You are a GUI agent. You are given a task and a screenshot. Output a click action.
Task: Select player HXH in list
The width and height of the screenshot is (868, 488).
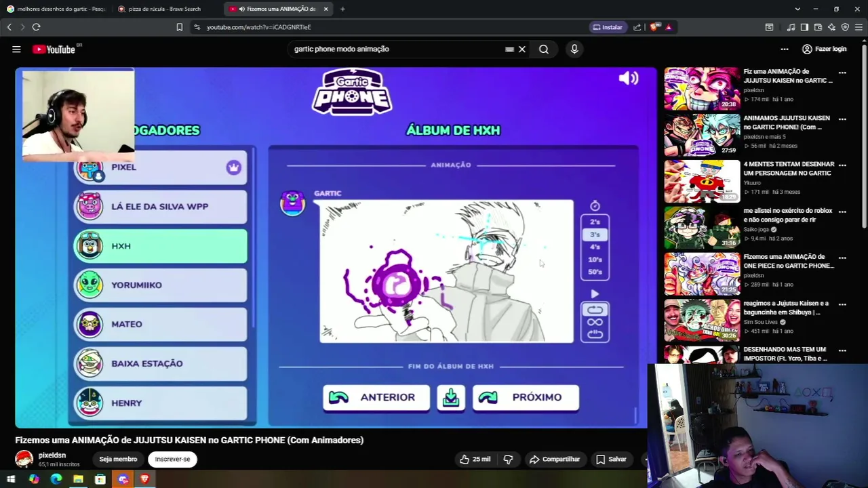click(161, 246)
